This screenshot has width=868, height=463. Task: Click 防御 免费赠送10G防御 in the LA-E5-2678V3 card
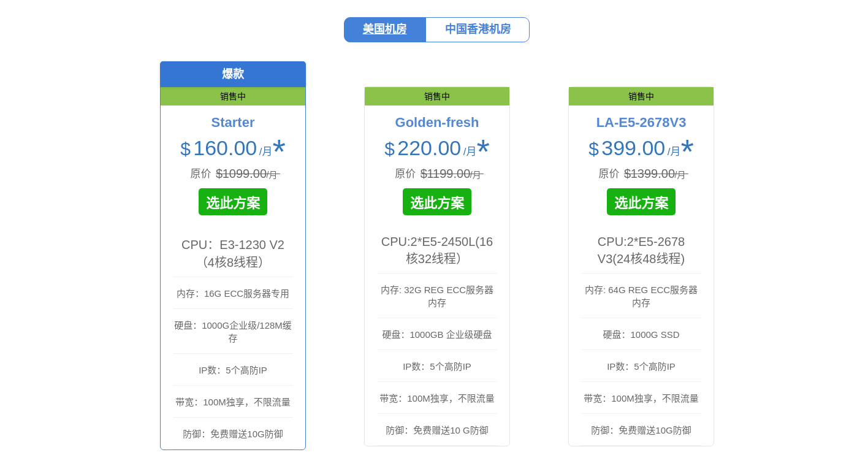tap(641, 430)
